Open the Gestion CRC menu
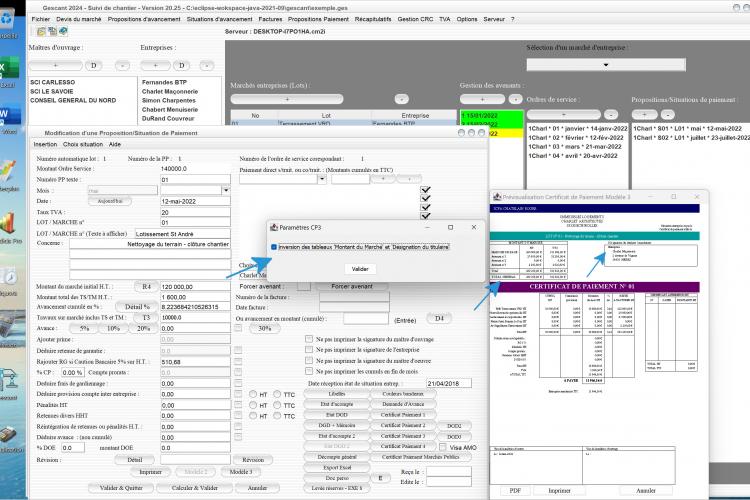This screenshot has height=500, width=750. pyautogui.click(x=415, y=19)
